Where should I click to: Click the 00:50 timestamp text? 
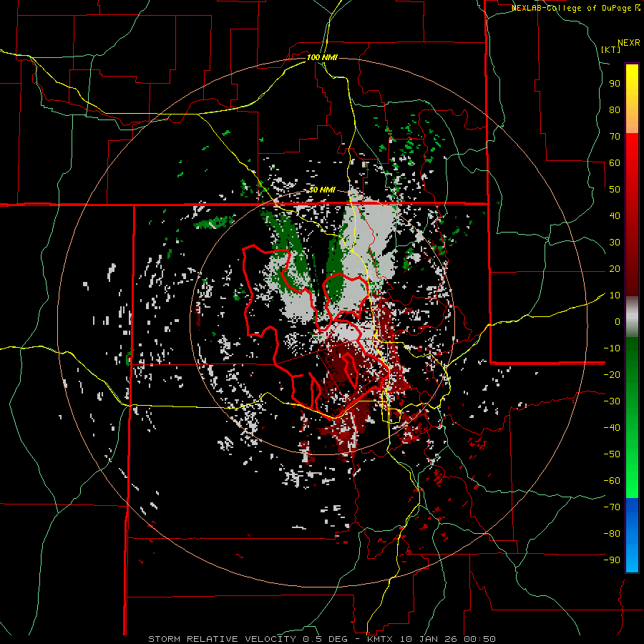point(481,639)
